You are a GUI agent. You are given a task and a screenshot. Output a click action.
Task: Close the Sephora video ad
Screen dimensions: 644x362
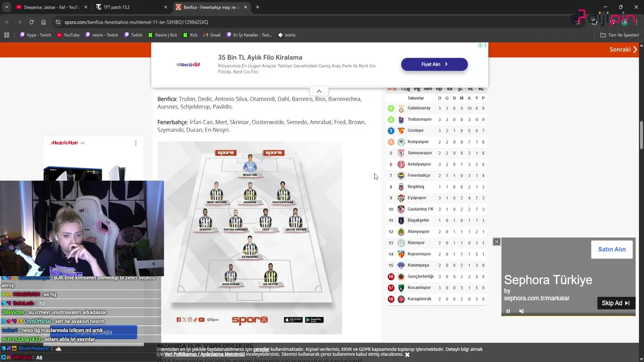tap(497, 242)
